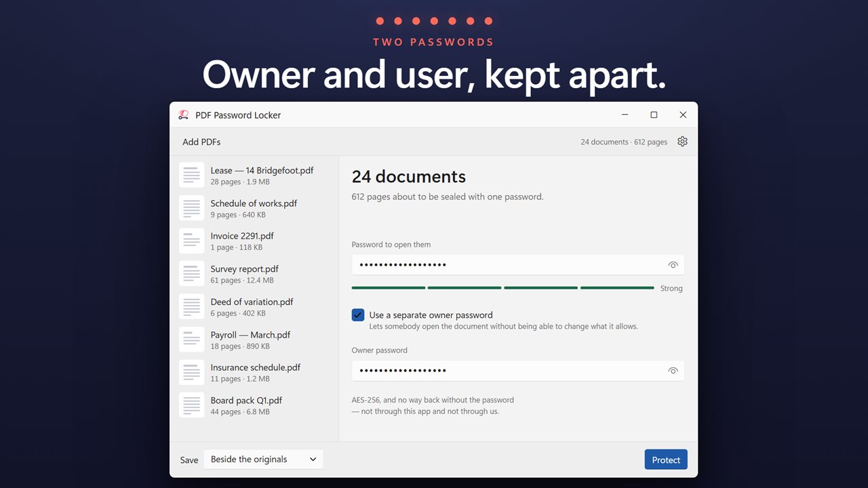The height and width of the screenshot is (488, 868).
Task: Select Deed of variation.pdf in the list
Action: (252, 302)
